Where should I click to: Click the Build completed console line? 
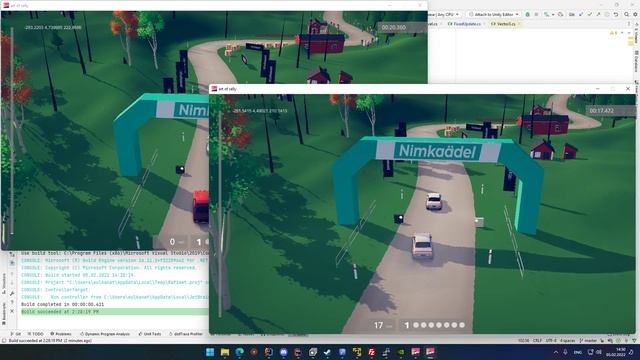[62, 304]
